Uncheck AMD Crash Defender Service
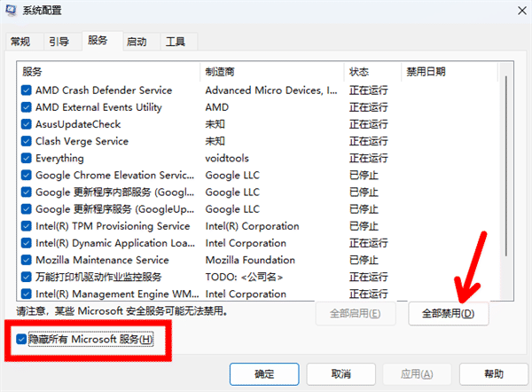 26,90
